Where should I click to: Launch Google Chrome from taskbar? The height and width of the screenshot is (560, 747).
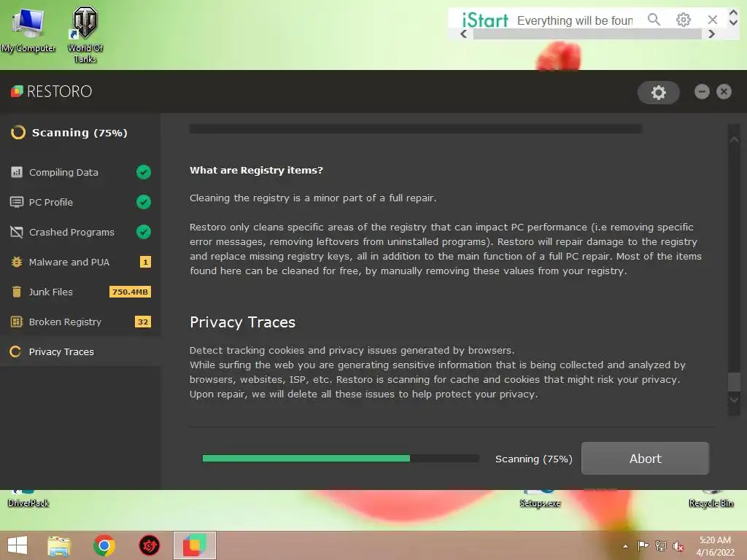104,545
